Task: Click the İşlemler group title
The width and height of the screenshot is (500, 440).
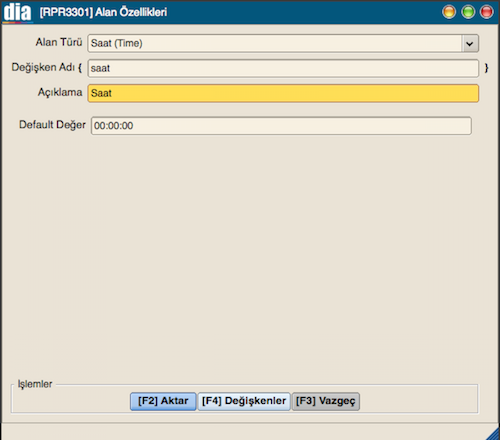Action: pyautogui.click(x=35, y=384)
